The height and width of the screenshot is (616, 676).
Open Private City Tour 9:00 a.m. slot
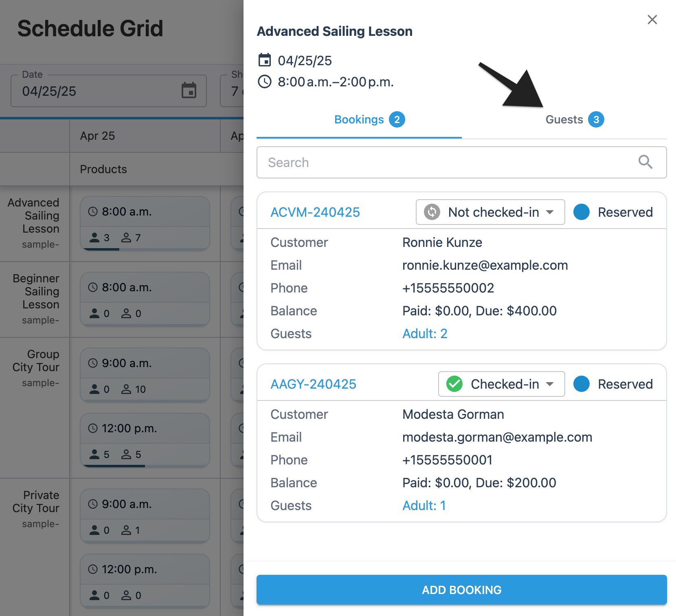145,516
